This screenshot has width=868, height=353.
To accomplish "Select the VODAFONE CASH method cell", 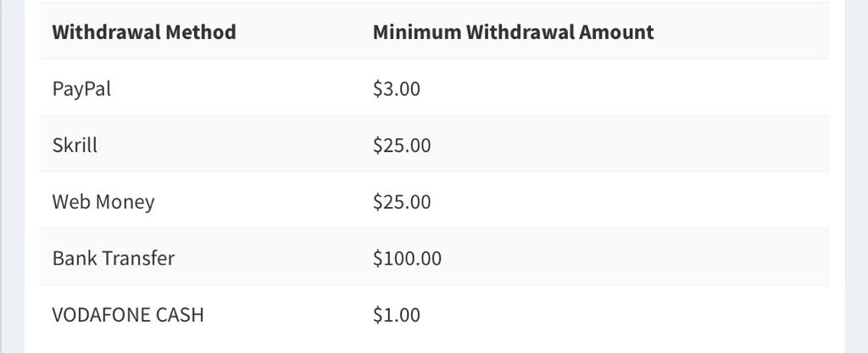I will click(128, 315).
